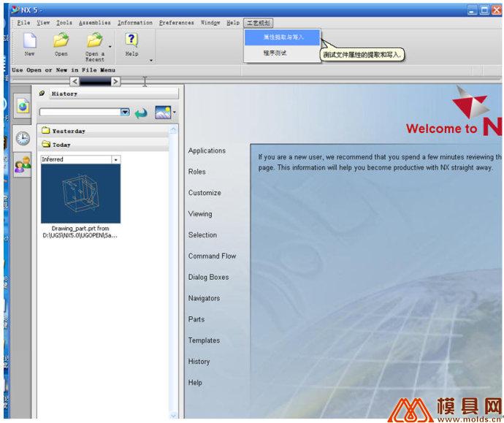This screenshot has height=423, width=504.
Task: Select the Drawing_part.prt thumbnail preview
Action: (x=80, y=194)
